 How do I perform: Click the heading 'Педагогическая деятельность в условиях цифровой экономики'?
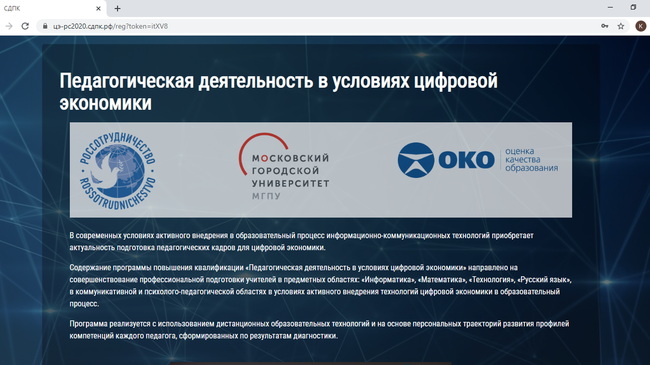[278, 92]
